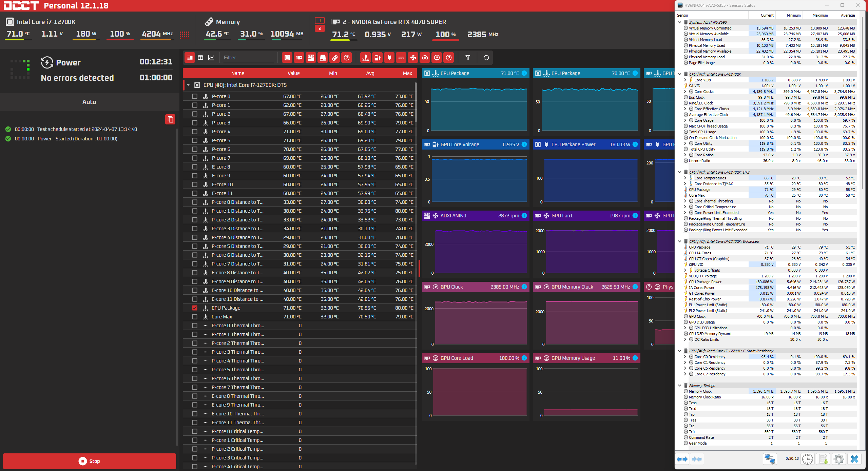
Task: Expand Core Clocks row in HWiNFO
Action: [685, 92]
